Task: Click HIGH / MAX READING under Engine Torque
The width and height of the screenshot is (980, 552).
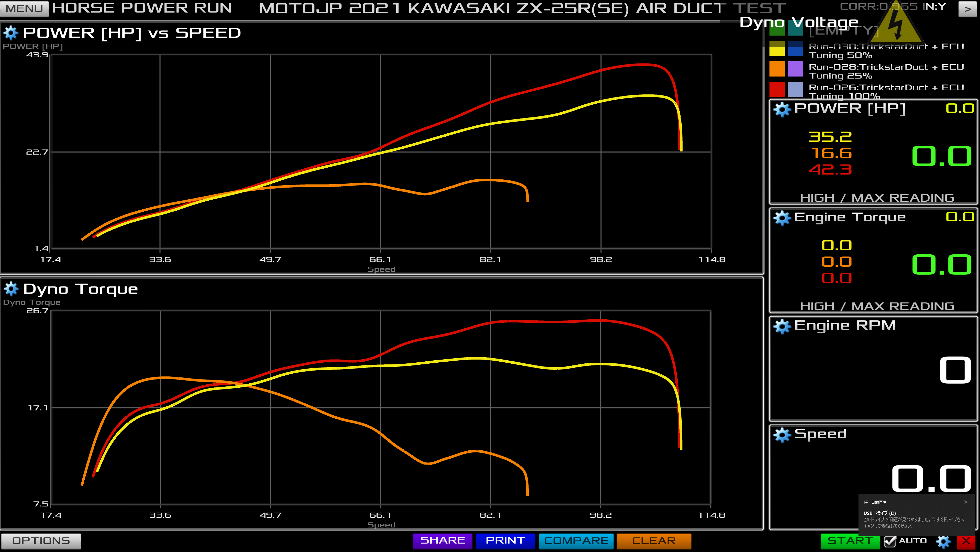Action: click(877, 307)
